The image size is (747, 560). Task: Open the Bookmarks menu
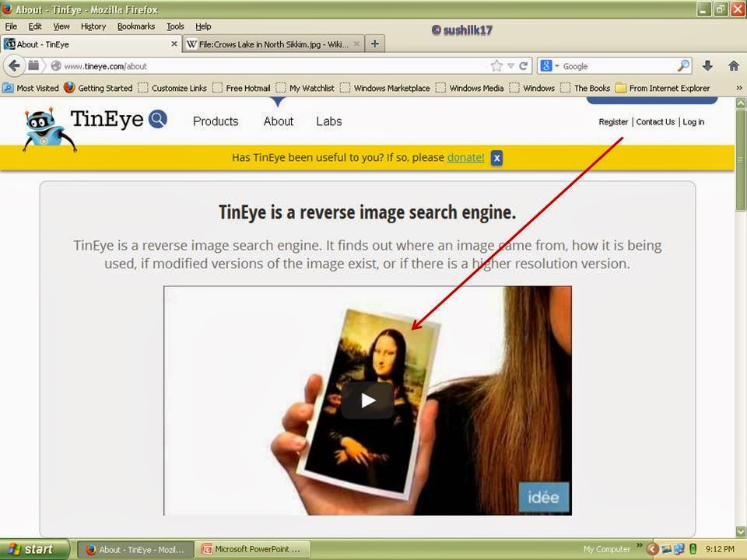pos(136,26)
